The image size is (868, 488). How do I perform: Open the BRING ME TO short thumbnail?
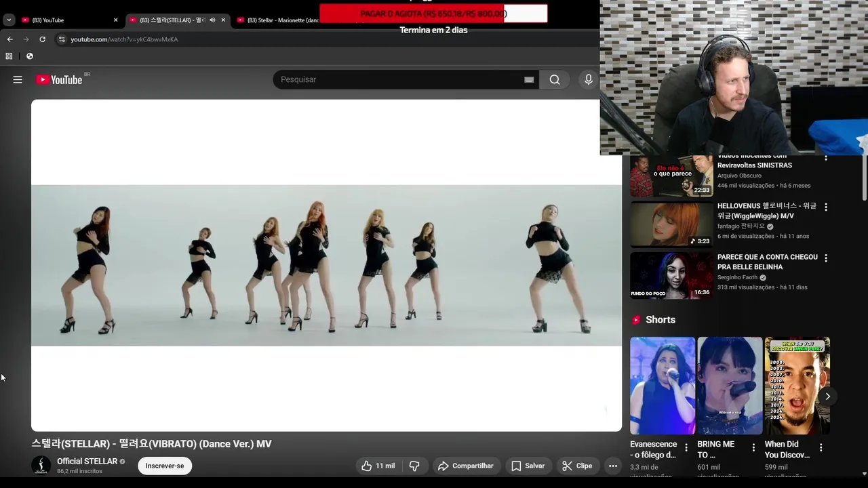click(730, 386)
